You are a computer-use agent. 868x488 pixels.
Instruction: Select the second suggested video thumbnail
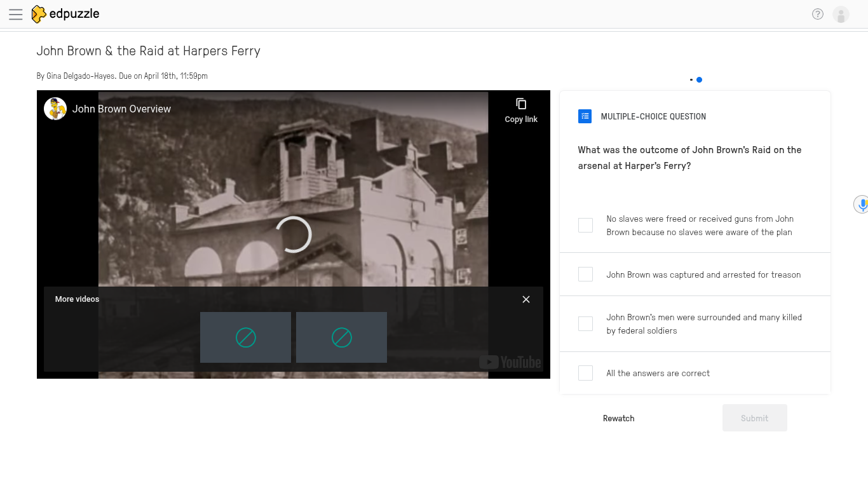pyautogui.click(x=341, y=337)
